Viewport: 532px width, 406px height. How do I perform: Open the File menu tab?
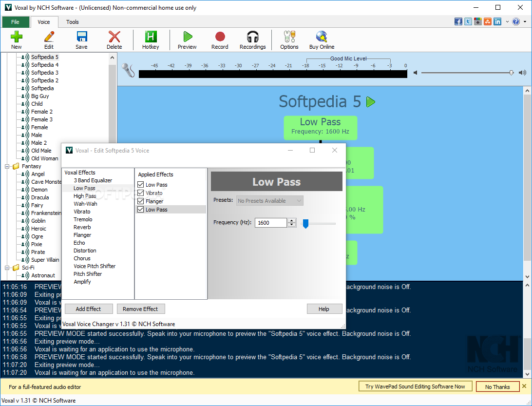15,22
